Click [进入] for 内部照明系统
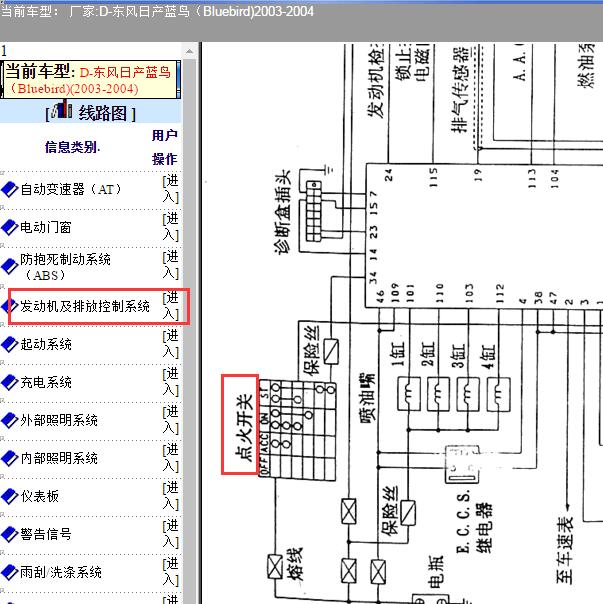 pyautogui.click(x=171, y=458)
